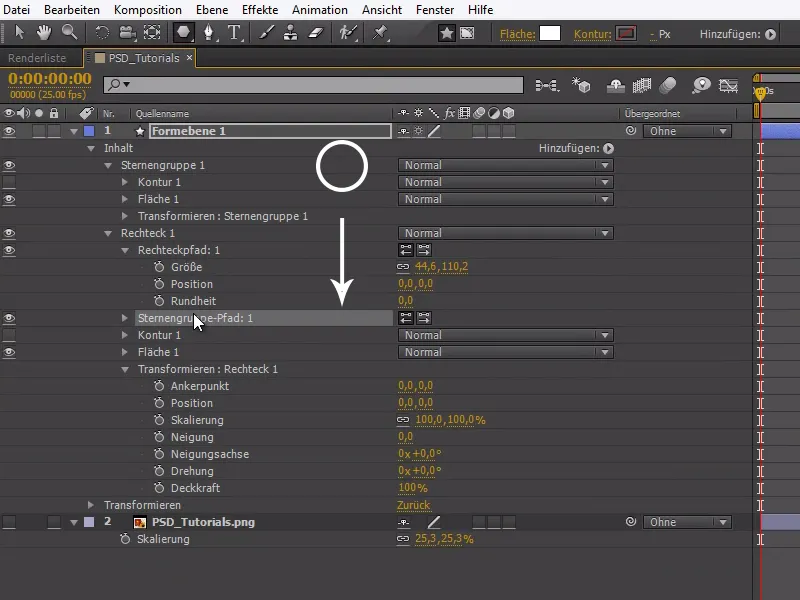
Task: Expand the Sternengruppe-Pfad 1 property
Action: [125, 318]
